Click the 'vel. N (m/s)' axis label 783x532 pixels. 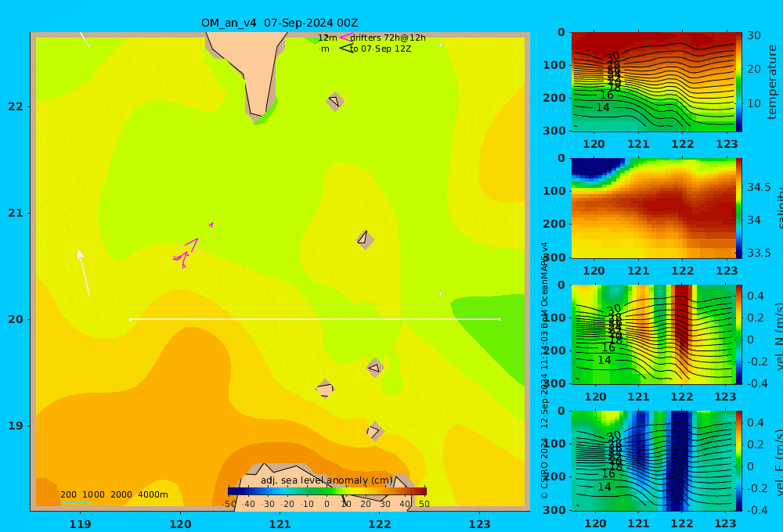pyautogui.click(x=778, y=336)
